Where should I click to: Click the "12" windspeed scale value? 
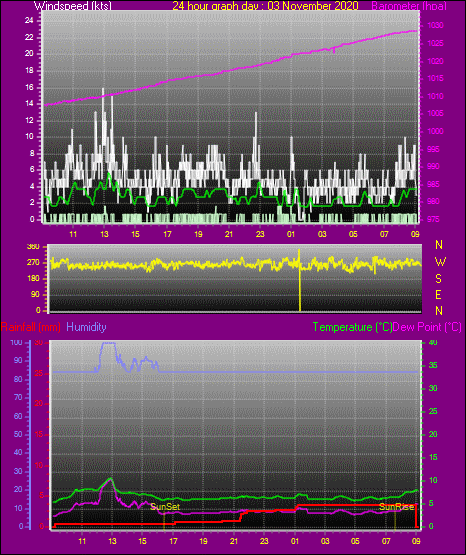29,120
